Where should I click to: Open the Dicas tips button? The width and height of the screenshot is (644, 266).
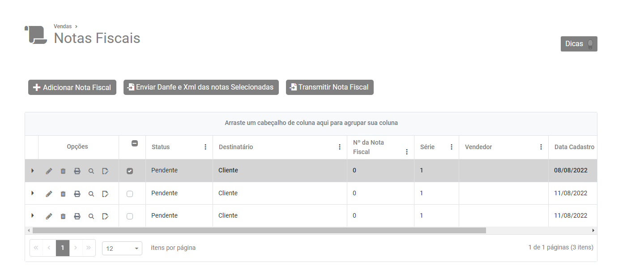point(579,44)
